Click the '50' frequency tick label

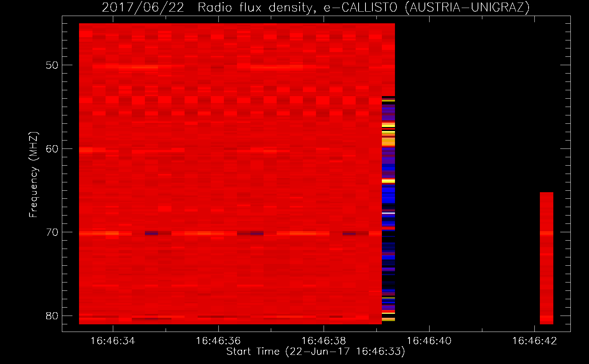point(52,65)
